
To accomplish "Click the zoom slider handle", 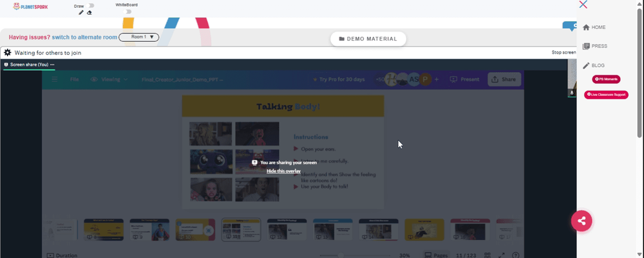I will click(x=341, y=255).
